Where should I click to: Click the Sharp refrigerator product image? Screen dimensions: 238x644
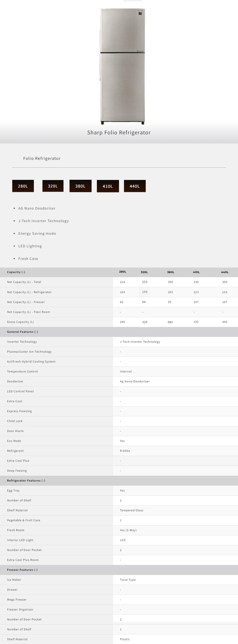point(122,66)
